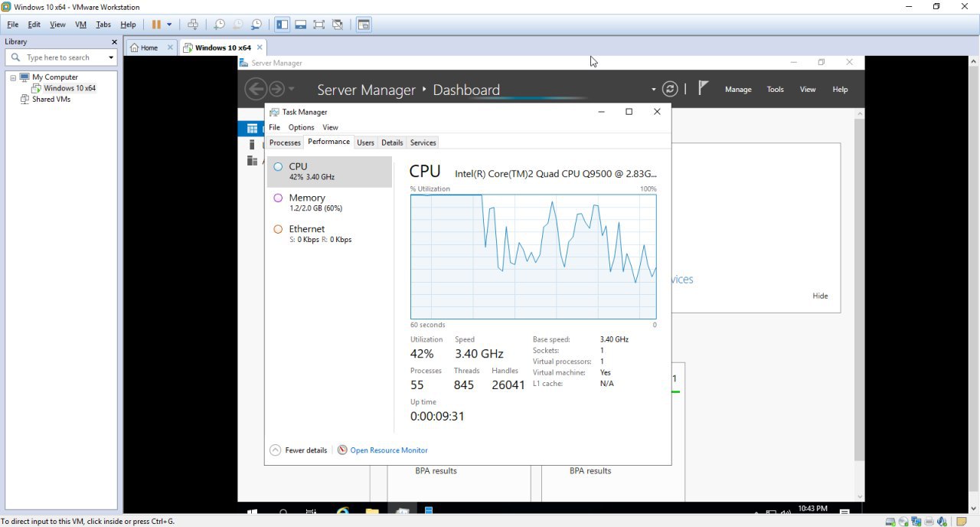Open the VM menu

80,25
